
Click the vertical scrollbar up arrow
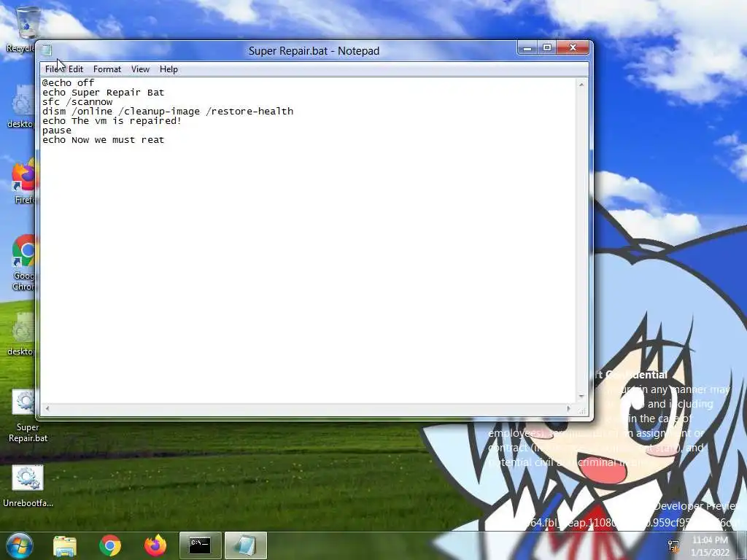(x=581, y=85)
